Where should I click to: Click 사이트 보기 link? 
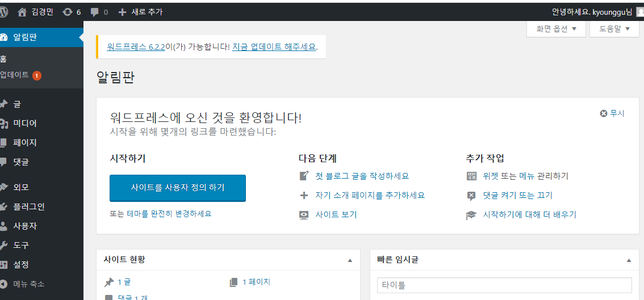[x=336, y=214]
